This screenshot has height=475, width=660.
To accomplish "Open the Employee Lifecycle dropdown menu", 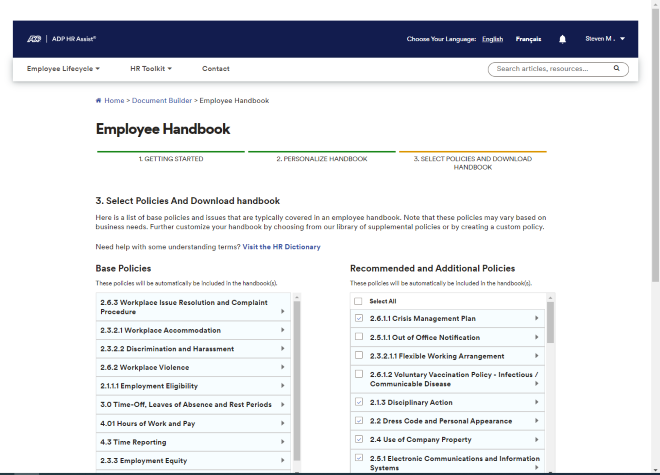I will point(64,69).
